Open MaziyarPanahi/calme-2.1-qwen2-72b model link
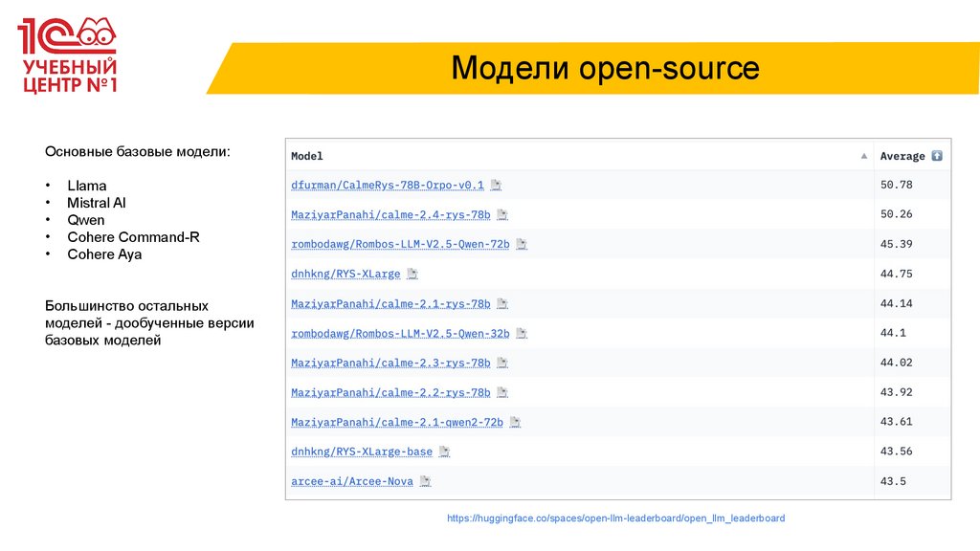Image resolution: width=980 pixels, height=551 pixels. [x=397, y=422]
